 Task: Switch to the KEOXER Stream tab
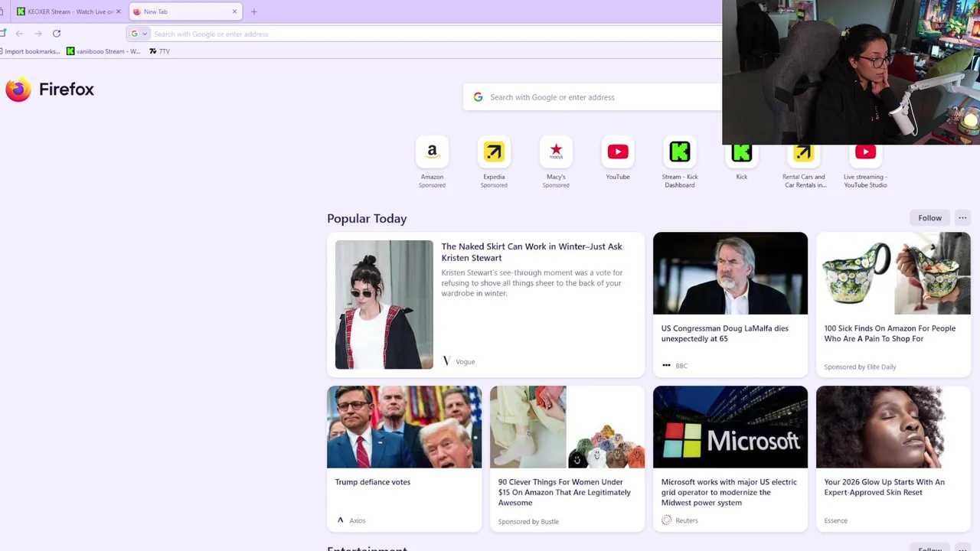pos(67,11)
